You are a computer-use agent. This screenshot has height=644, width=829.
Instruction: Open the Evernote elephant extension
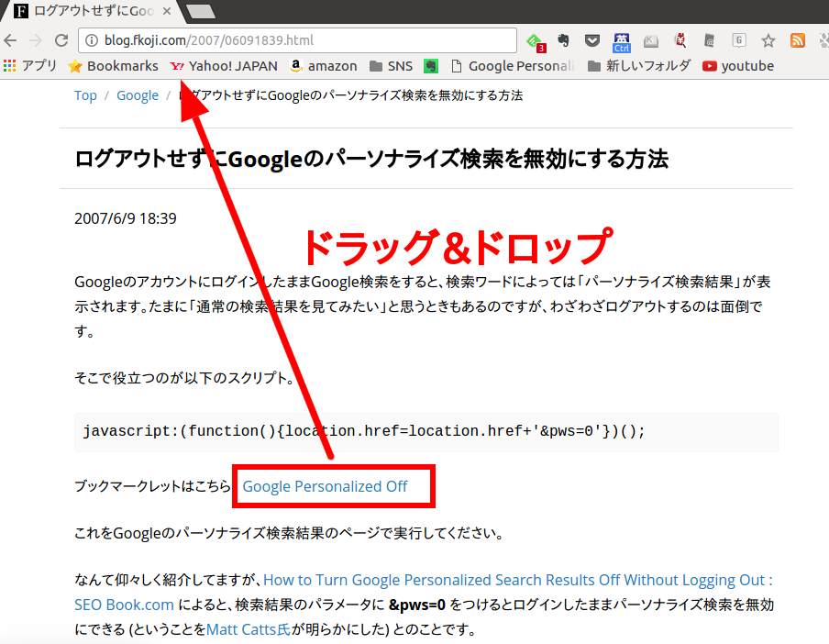(x=564, y=40)
